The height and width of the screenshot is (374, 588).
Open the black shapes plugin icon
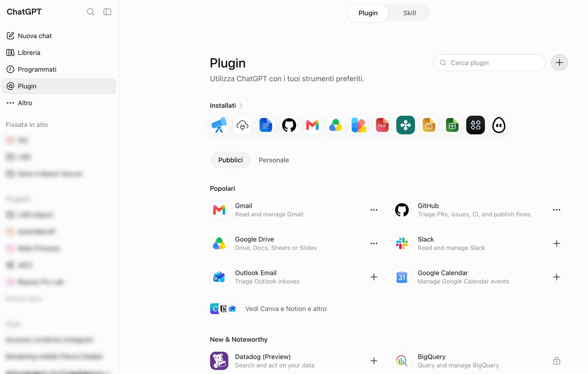click(475, 125)
